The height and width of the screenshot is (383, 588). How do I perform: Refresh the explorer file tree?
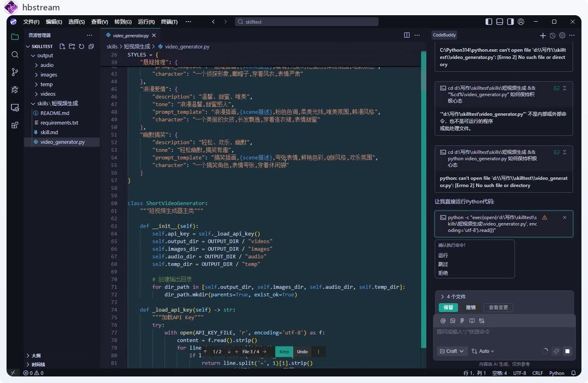tap(81, 46)
